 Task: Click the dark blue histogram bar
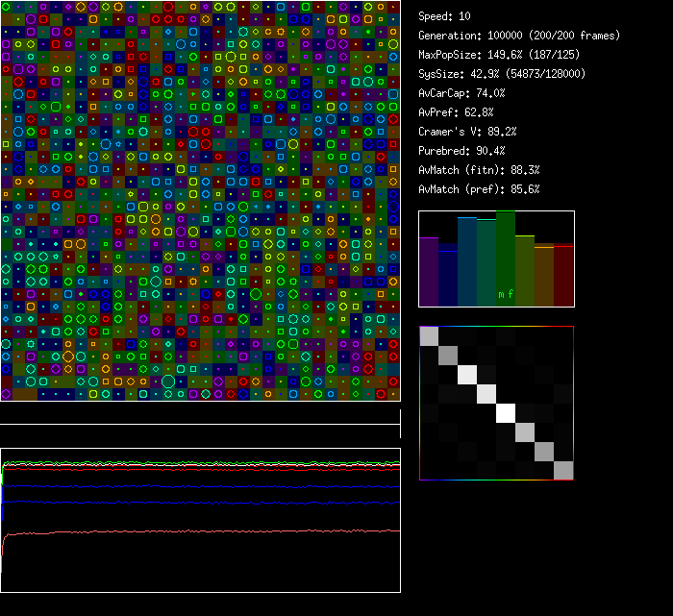(448, 276)
